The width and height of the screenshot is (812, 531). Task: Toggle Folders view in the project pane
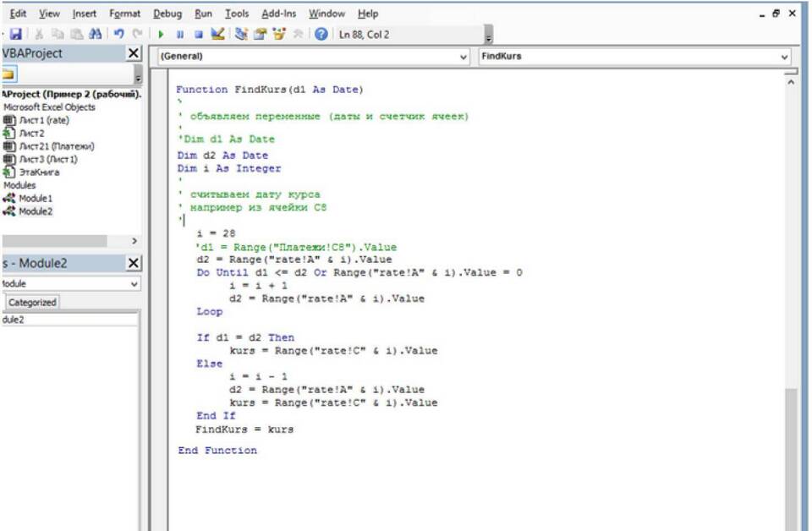(x=10, y=74)
